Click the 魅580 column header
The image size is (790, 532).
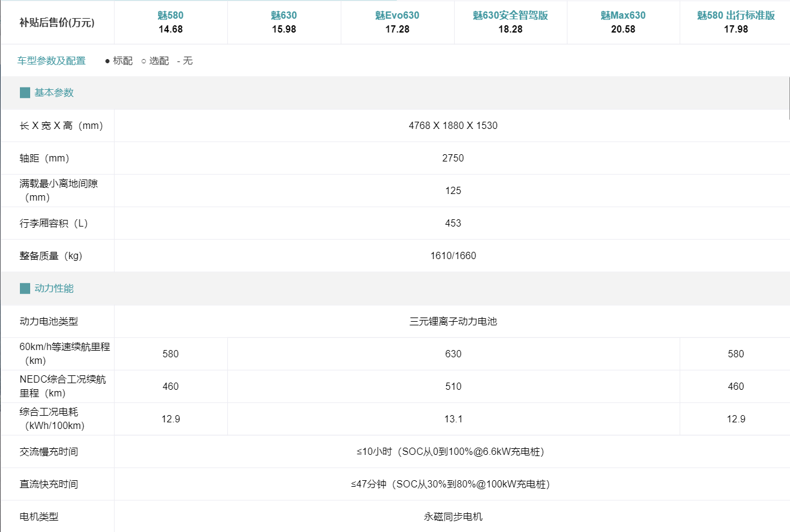(x=171, y=16)
